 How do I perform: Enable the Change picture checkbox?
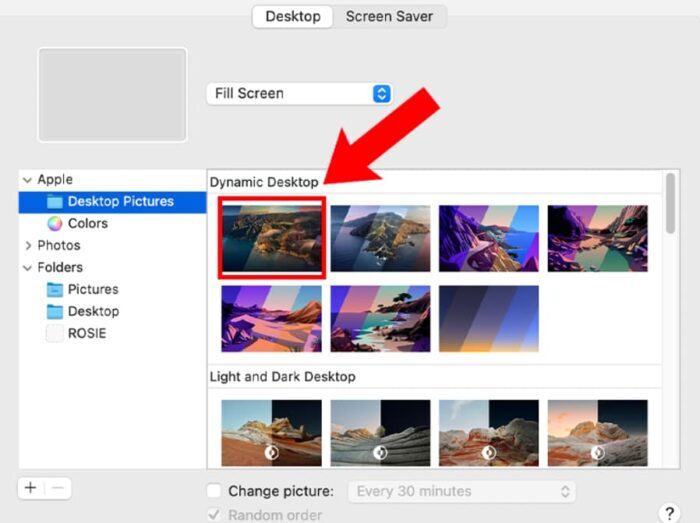click(x=213, y=491)
